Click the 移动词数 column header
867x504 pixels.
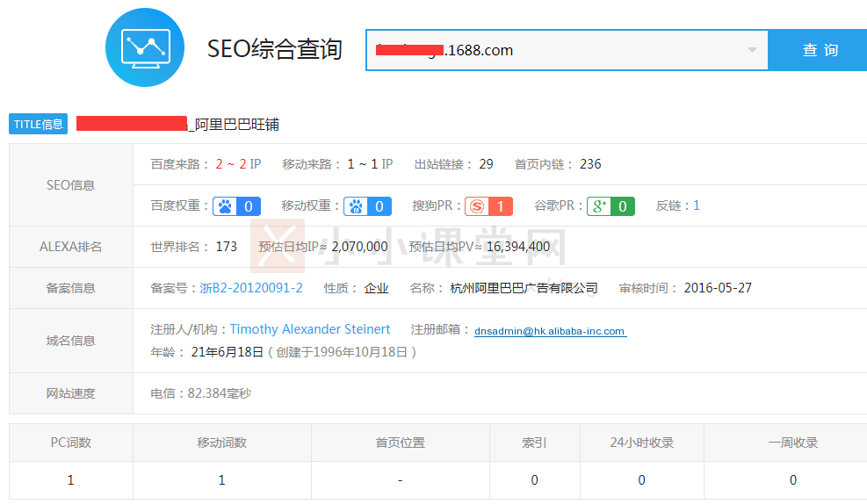[x=221, y=443]
